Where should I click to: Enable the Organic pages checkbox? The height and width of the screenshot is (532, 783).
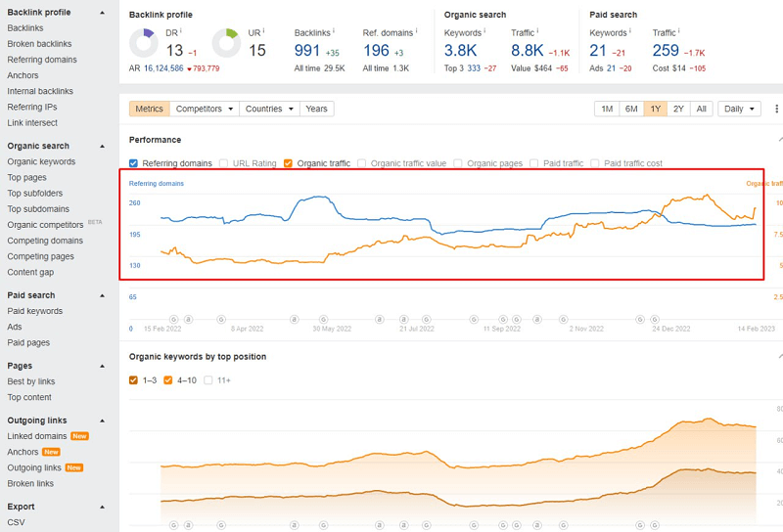[x=458, y=163]
